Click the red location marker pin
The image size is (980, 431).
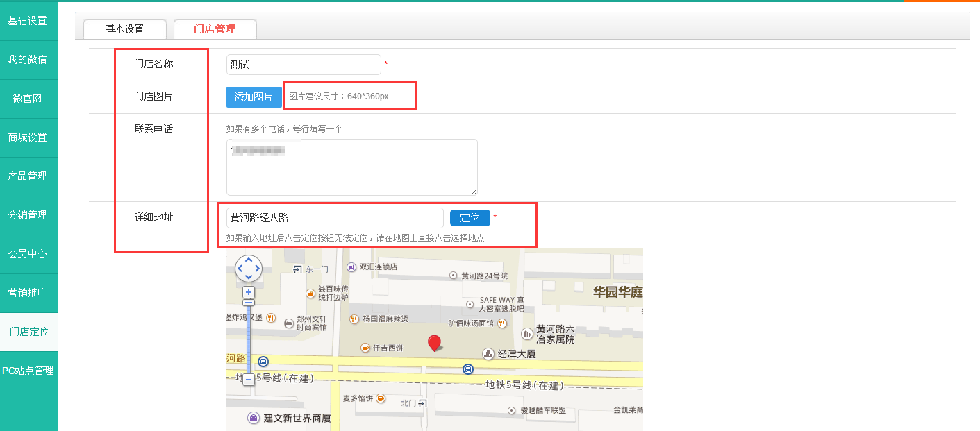coord(434,342)
